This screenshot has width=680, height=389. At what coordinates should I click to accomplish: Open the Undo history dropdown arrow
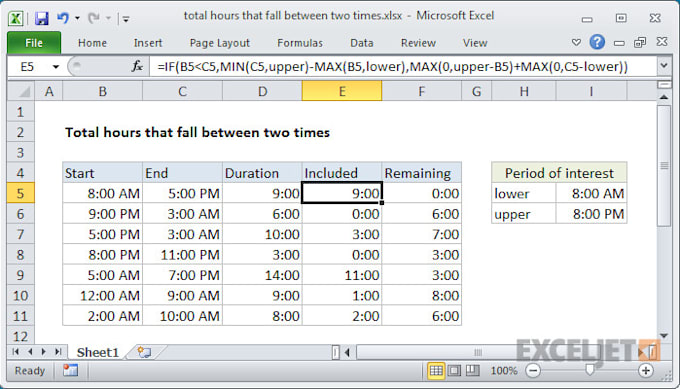pyautogui.click(x=77, y=18)
